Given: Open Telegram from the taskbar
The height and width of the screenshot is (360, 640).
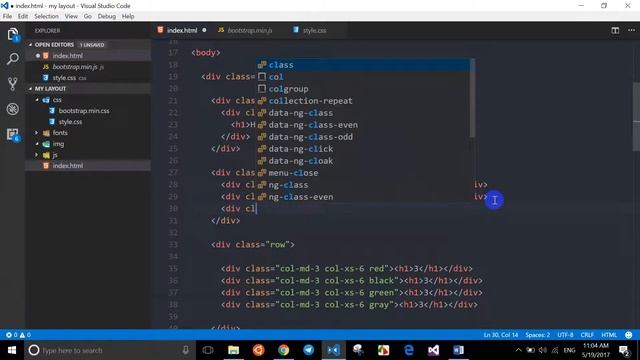Looking at the screenshot, I should pos(309,350).
